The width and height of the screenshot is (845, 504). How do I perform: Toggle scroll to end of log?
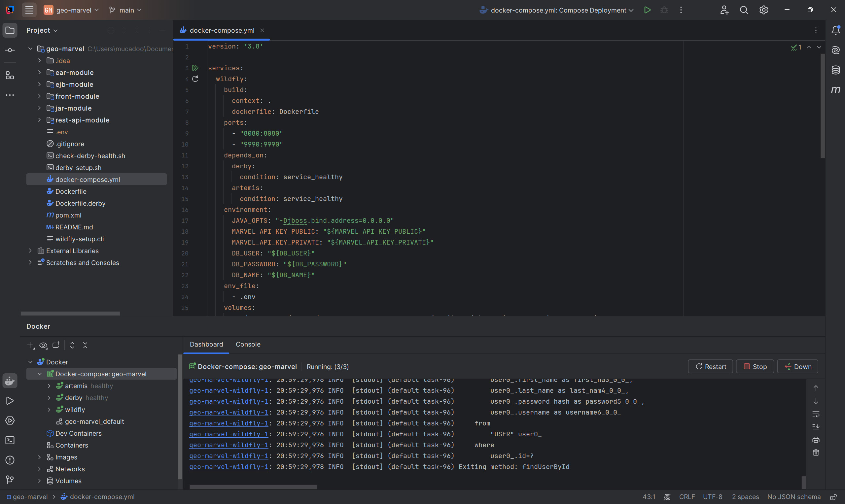pyautogui.click(x=816, y=427)
